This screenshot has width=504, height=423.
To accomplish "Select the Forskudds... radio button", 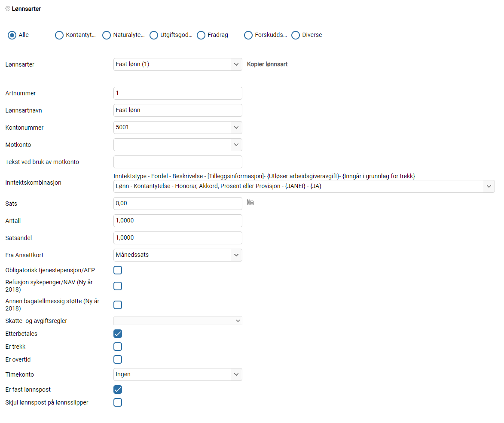I will pyautogui.click(x=248, y=35).
